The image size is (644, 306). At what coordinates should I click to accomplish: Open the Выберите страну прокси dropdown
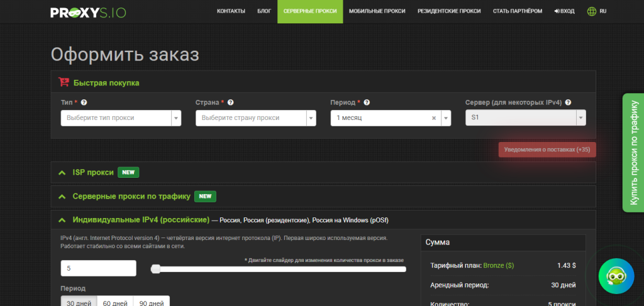(255, 118)
